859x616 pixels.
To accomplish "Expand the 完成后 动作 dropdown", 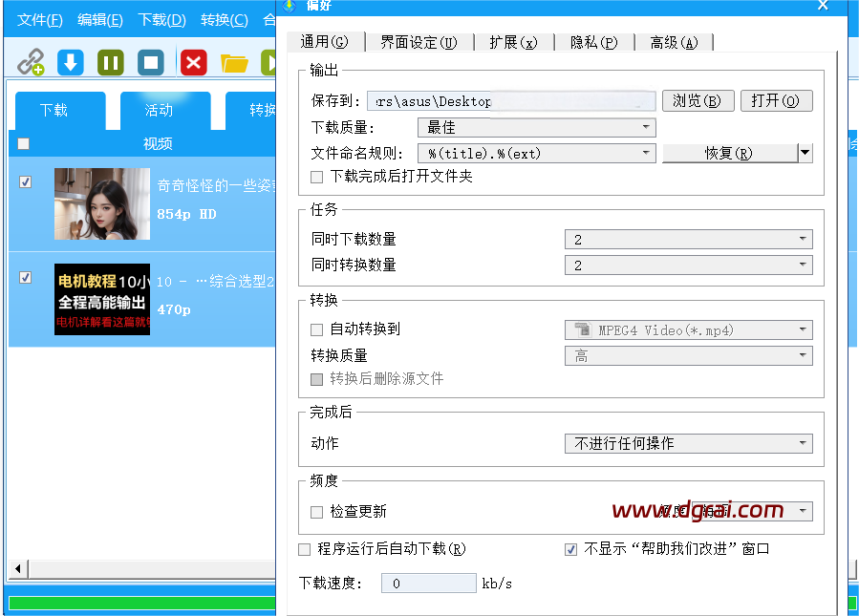I will tap(688, 443).
